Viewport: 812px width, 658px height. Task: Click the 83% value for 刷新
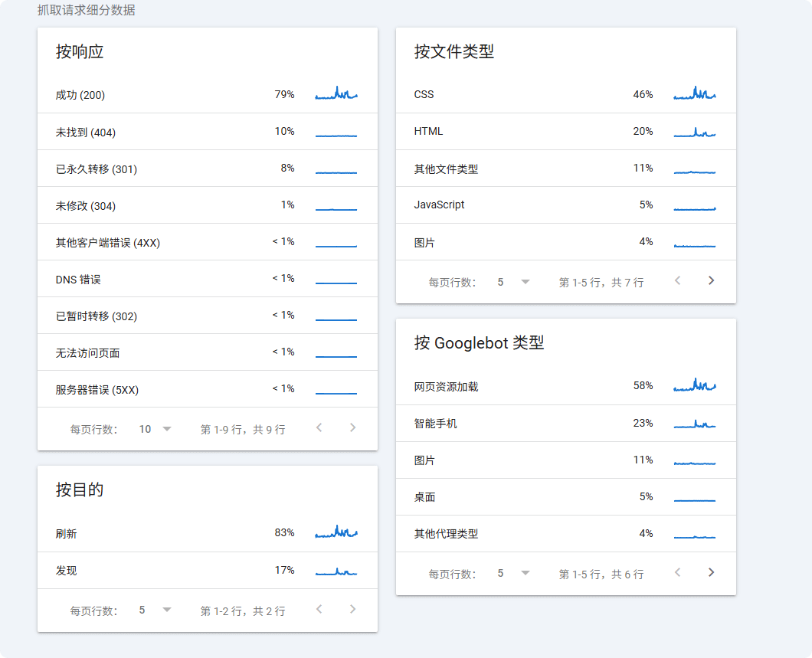[x=284, y=532]
